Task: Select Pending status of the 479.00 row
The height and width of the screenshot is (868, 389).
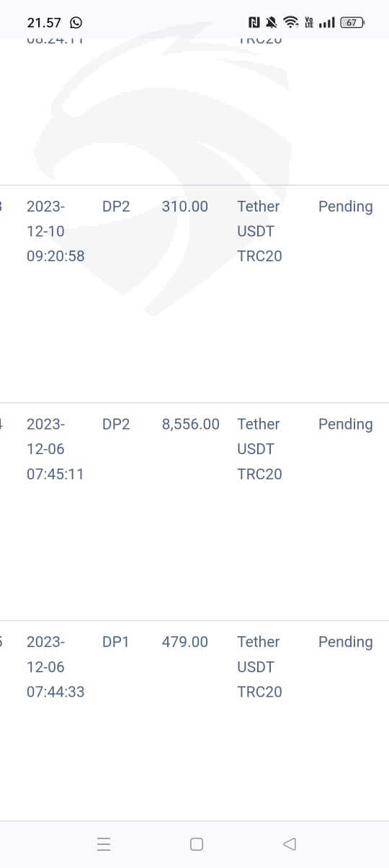Action: coord(346,642)
